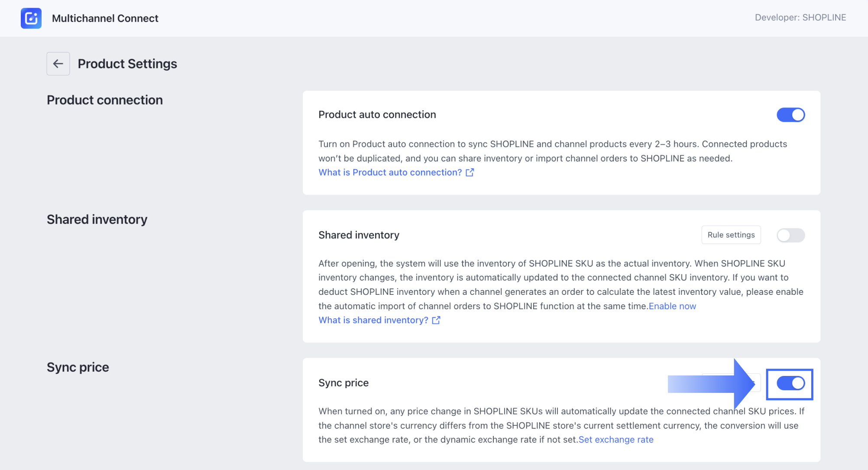The image size is (868, 470).
Task: Click the 'Enable now' link
Action: coord(672,306)
